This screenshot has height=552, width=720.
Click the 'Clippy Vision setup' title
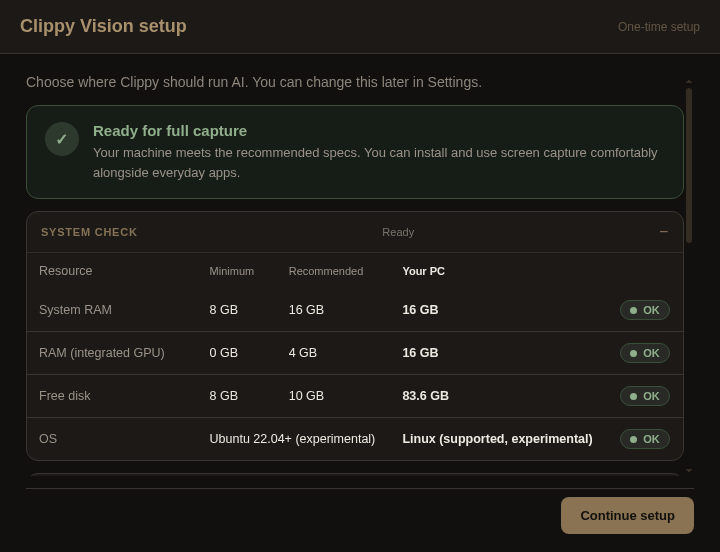pyautogui.click(x=103, y=26)
